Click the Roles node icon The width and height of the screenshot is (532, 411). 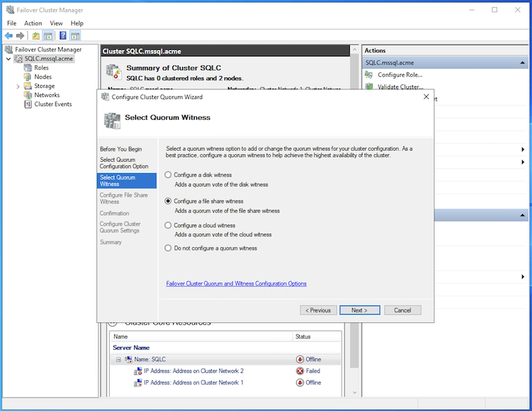click(28, 68)
